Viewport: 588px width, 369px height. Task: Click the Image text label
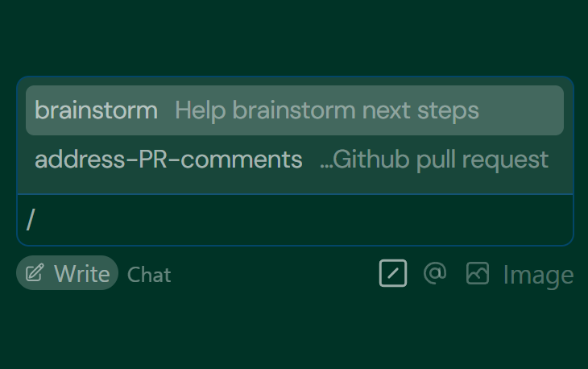(538, 275)
